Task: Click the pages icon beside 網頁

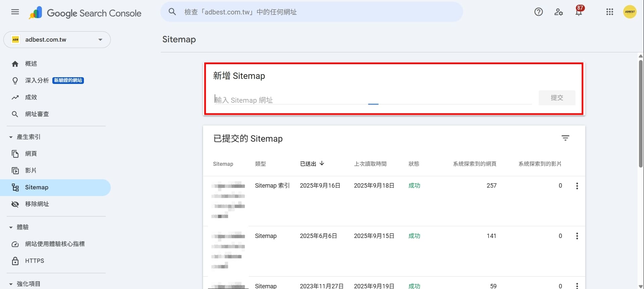Action: click(15, 154)
